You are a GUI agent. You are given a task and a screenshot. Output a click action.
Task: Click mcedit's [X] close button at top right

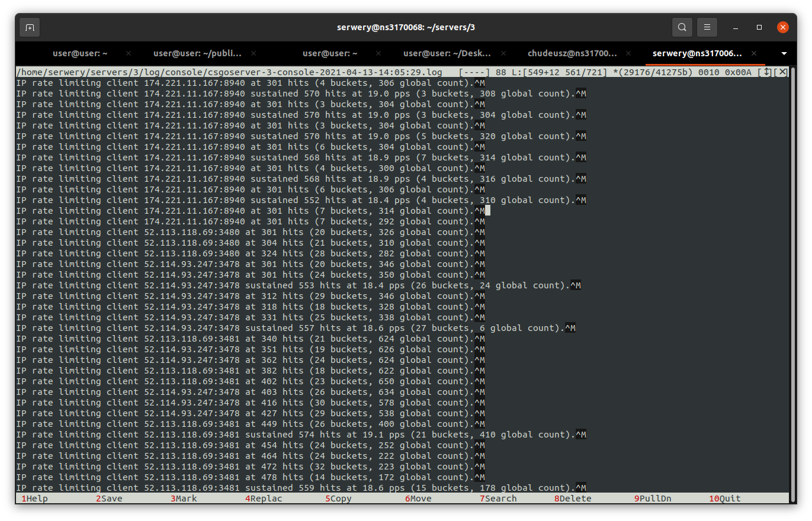pos(782,72)
